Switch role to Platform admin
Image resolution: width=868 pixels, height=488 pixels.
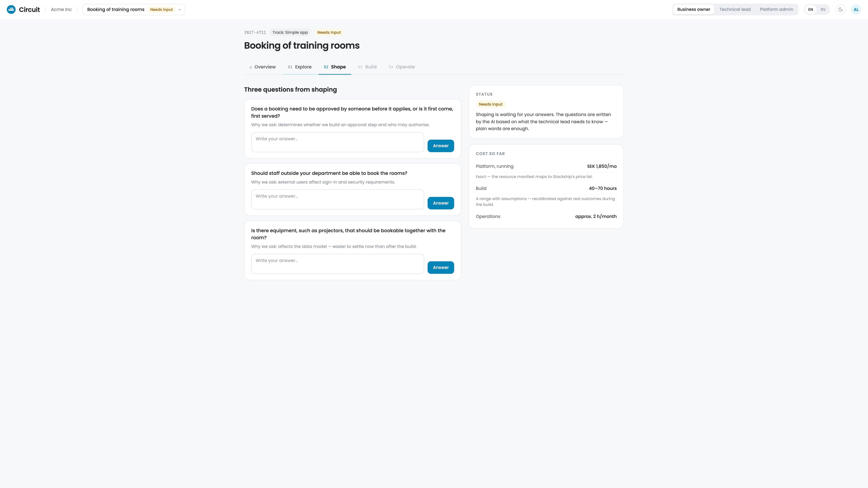point(776,9)
